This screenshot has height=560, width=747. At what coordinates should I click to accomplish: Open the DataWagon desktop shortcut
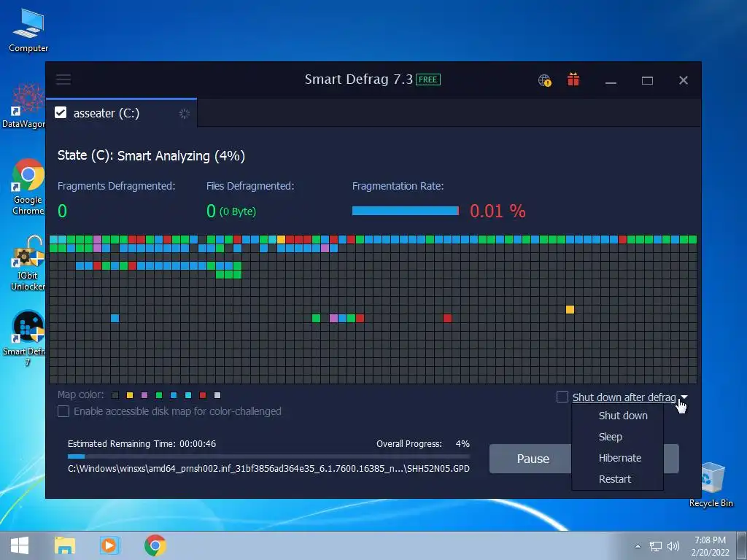click(x=24, y=106)
